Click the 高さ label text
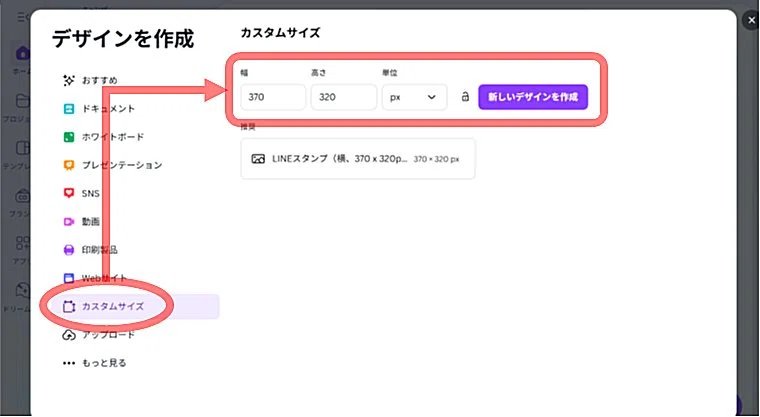Image resolution: width=760 pixels, height=417 pixels. click(319, 73)
